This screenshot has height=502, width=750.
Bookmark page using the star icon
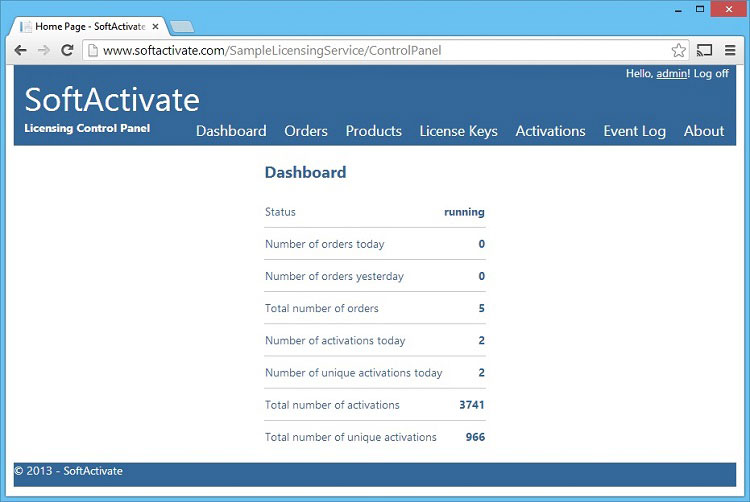(x=678, y=50)
